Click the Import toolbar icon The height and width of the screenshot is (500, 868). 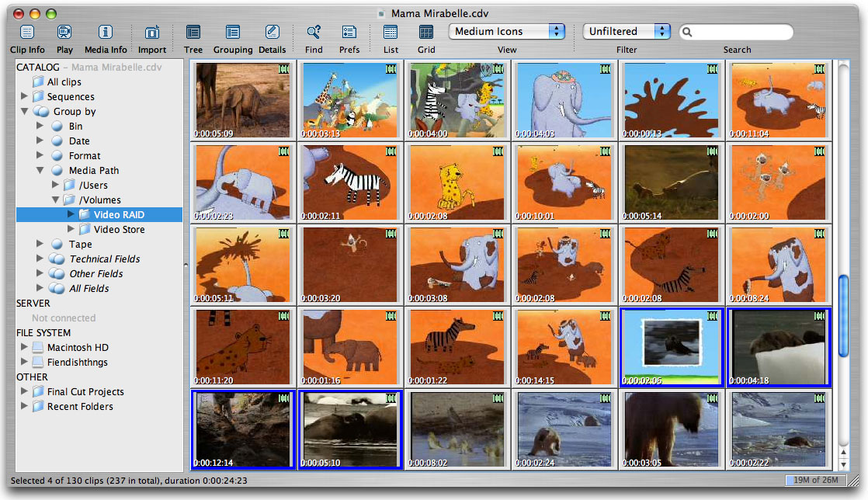[152, 33]
